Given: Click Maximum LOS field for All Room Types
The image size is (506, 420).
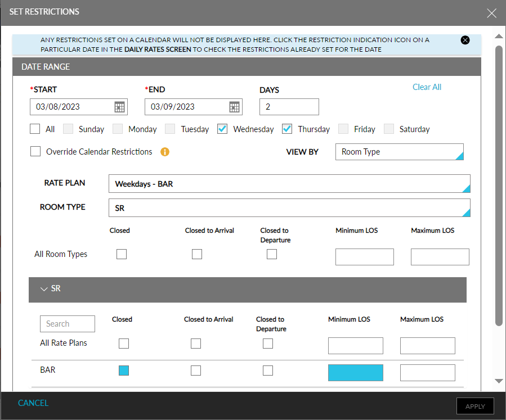Looking at the screenshot, I should [x=440, y=257].
